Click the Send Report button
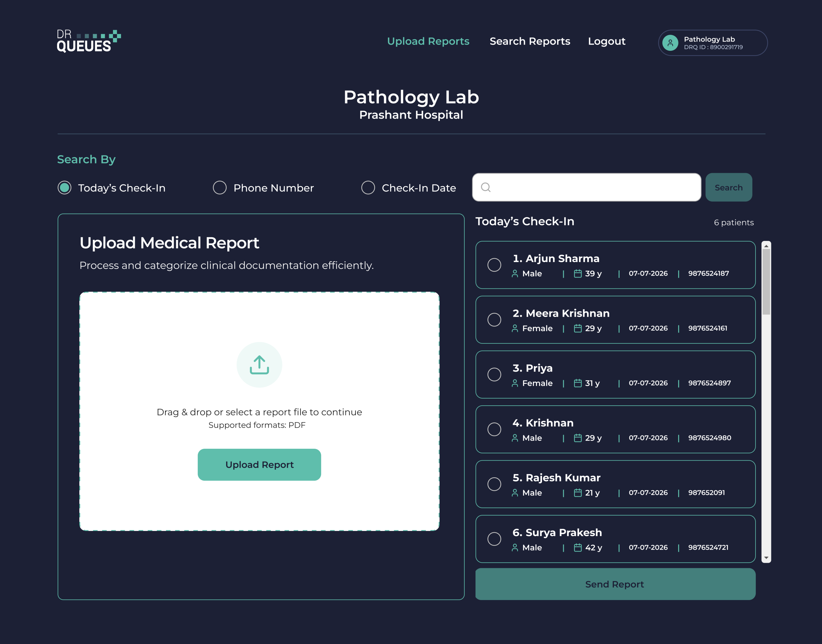The height and width of the screenshot is (644, 822). (615, 584)
